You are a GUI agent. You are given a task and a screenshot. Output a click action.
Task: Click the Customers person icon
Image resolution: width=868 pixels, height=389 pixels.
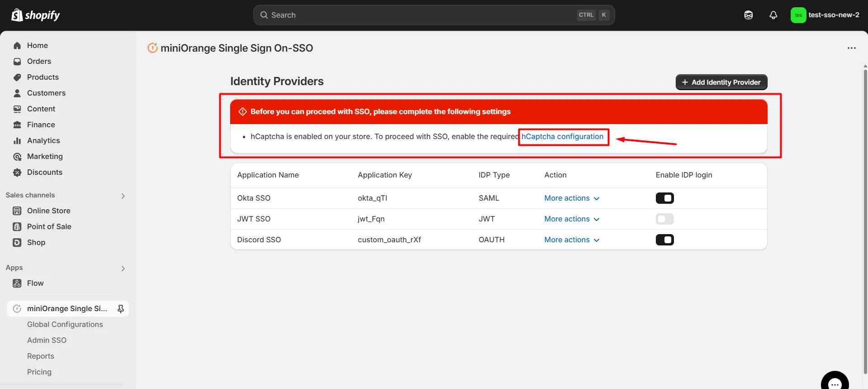pos(17,93)
